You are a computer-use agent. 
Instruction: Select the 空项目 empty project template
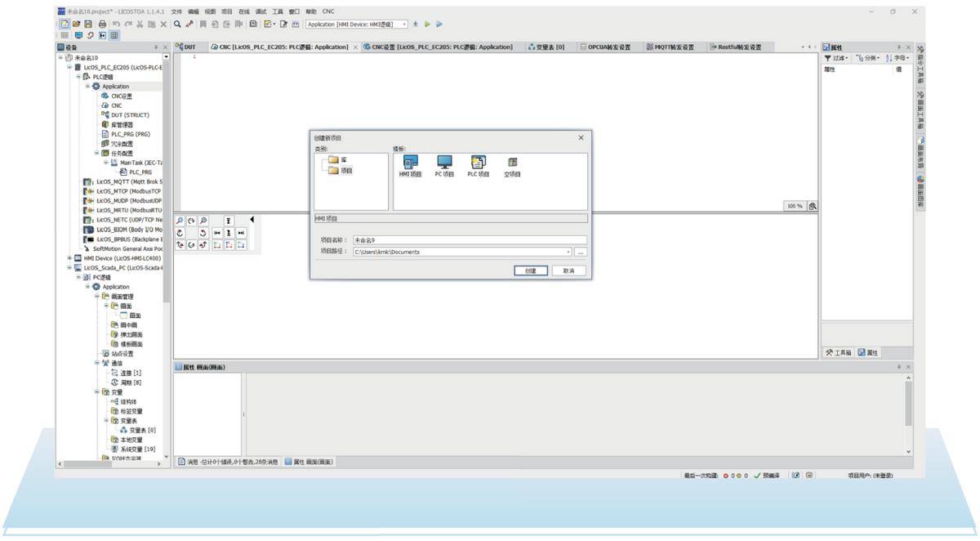512,162
